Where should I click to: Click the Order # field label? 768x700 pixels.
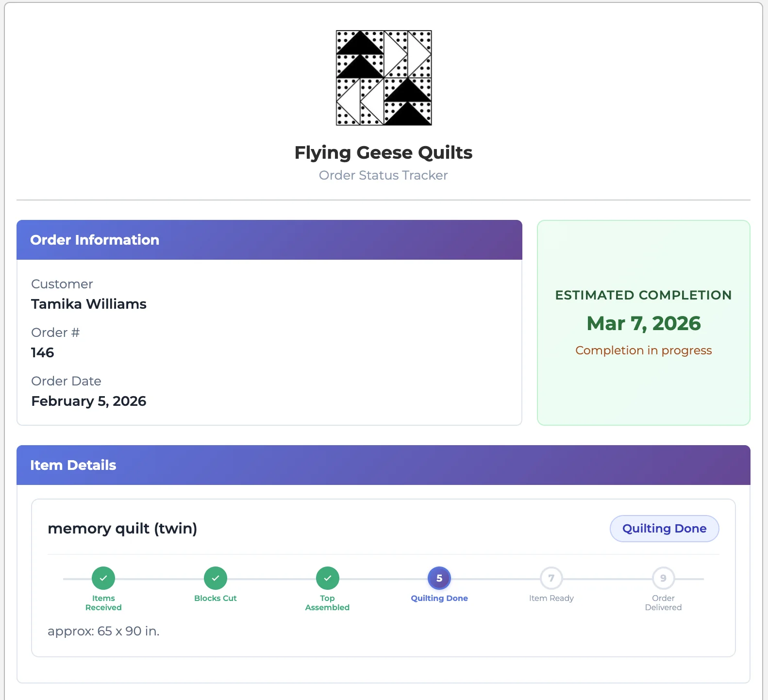point(55,333)
